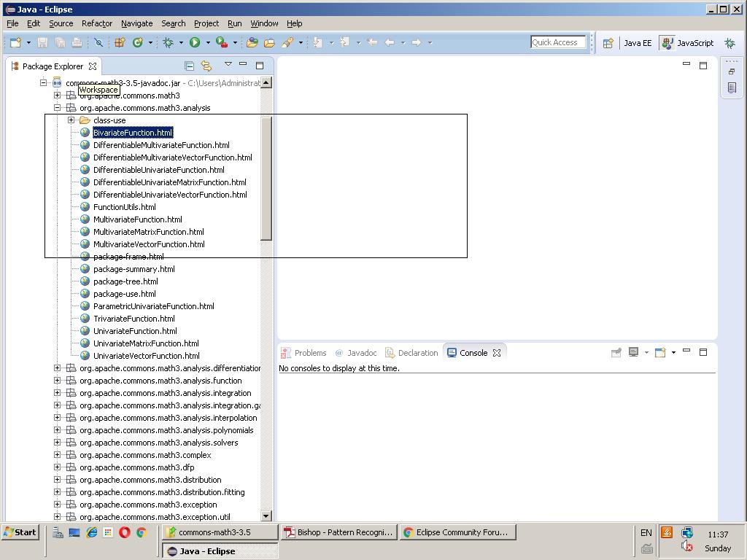Switch to the Declaration tab

pos(411,353)
